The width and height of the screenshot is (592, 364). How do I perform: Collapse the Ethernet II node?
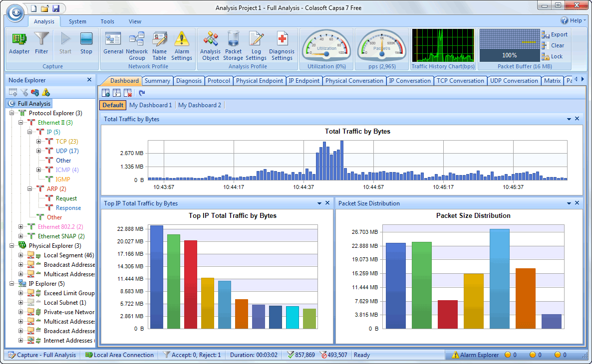click(x=21, y=123)
